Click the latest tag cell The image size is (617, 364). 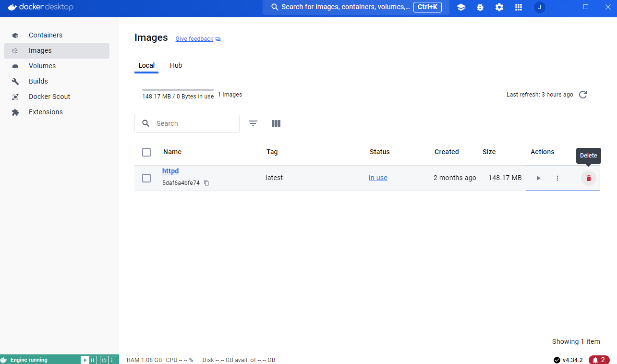click(274, 178)
